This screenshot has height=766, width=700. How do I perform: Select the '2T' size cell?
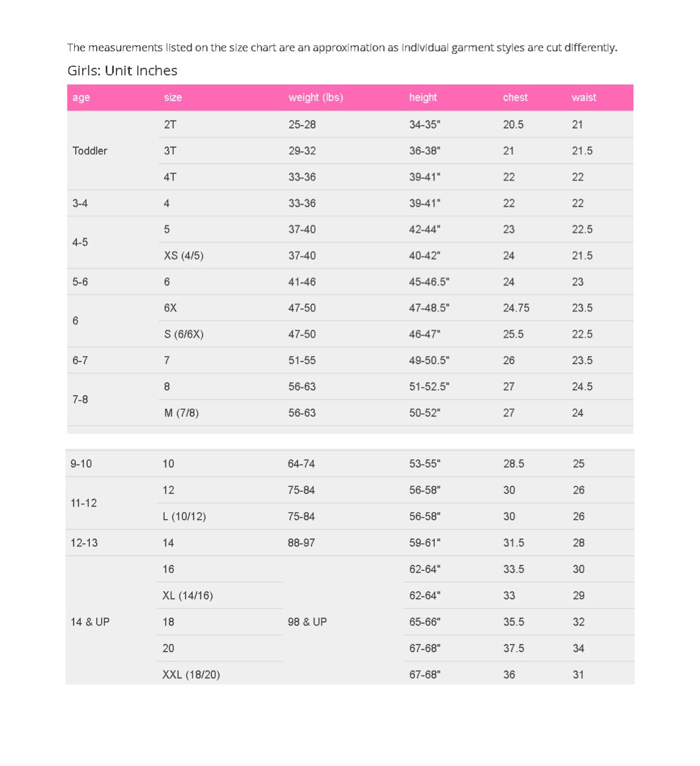(220, 124)
